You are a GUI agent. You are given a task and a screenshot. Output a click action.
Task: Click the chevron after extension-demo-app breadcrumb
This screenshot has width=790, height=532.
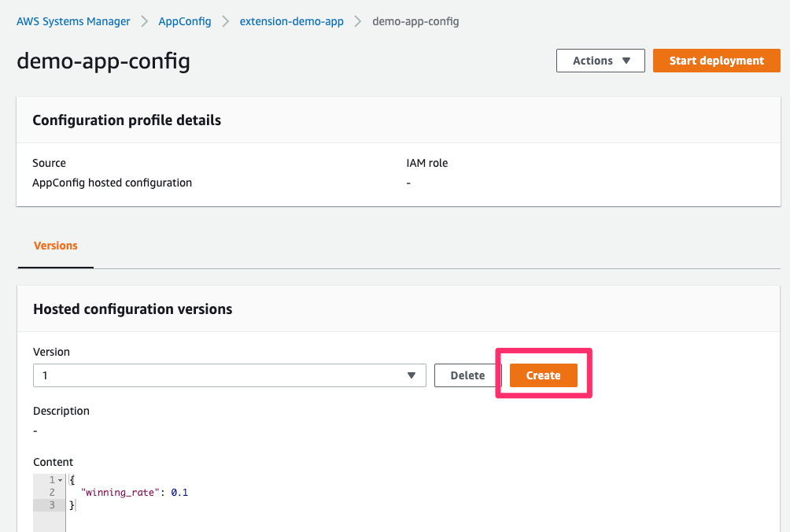(358, 22)
